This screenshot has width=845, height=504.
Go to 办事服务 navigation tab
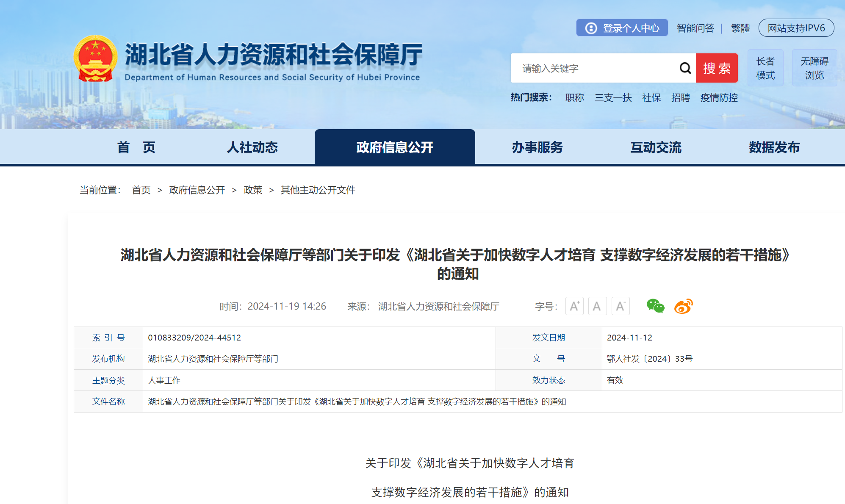point(537,147)
